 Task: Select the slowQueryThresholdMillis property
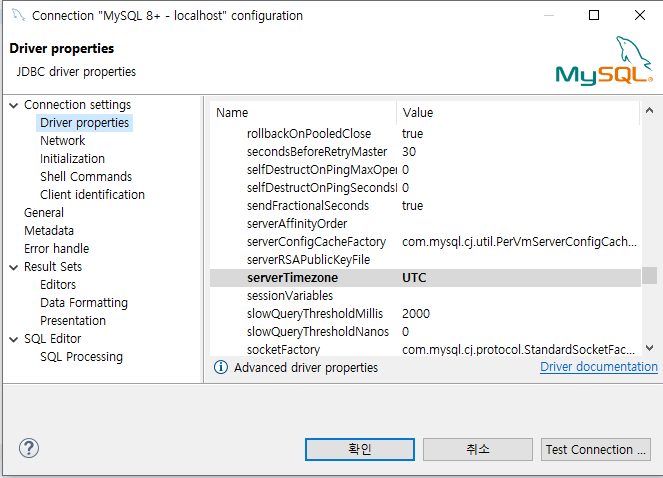pos(315,313)
